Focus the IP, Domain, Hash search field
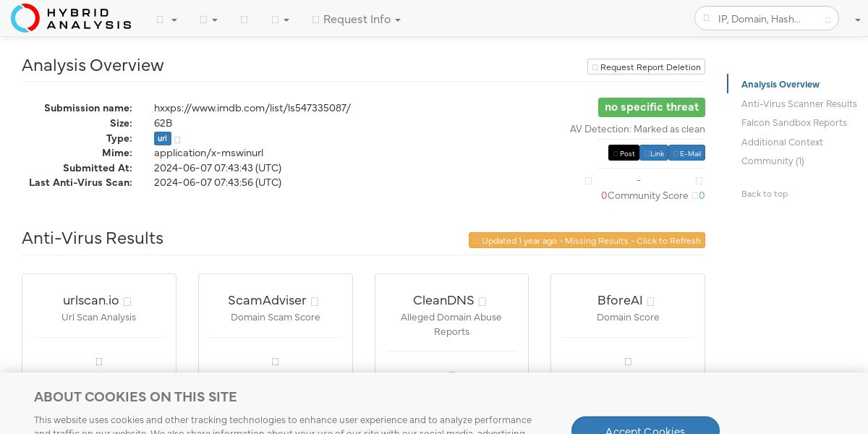 (766, 19)
